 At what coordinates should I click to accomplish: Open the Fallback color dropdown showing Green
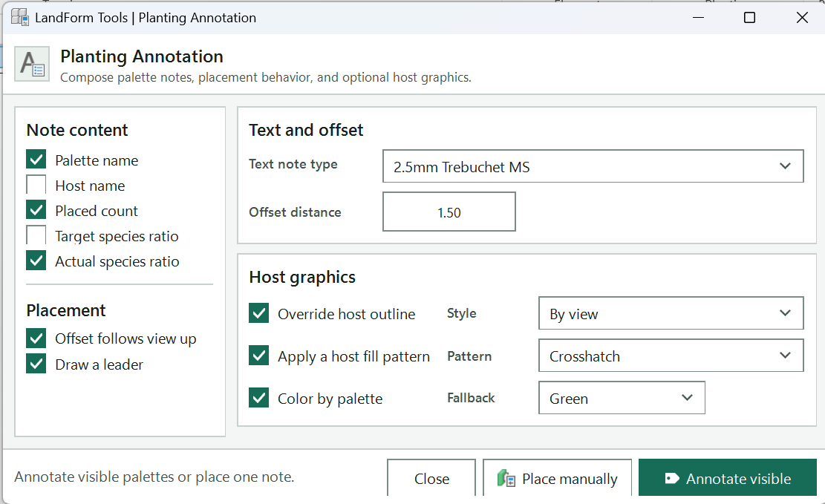coord(622,398)
